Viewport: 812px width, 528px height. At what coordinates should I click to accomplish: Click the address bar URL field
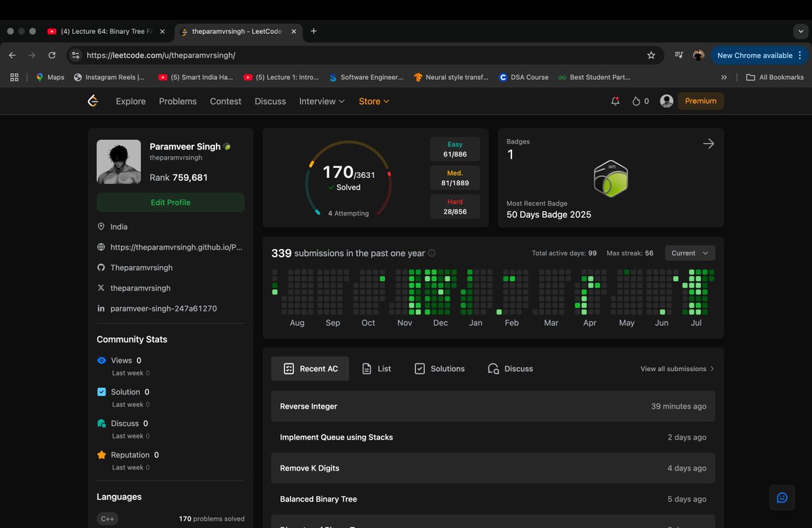[x=365, y=56]
